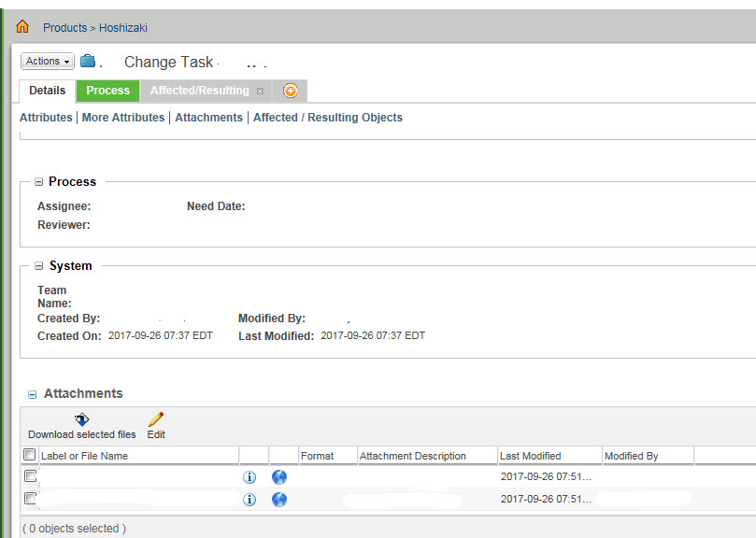Image resolution: width=756 pixels, height=538 pixels.
Task: Select the Edit pencil icon in Attachments toolbar
Action: coord(155,419)
